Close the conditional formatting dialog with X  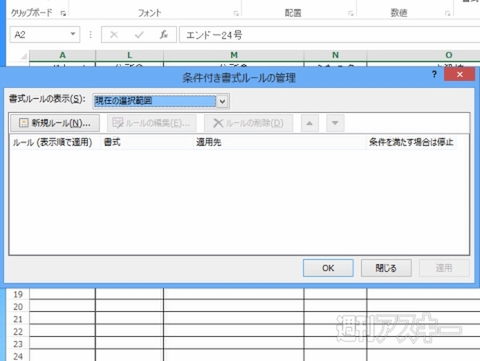[460, 74]
